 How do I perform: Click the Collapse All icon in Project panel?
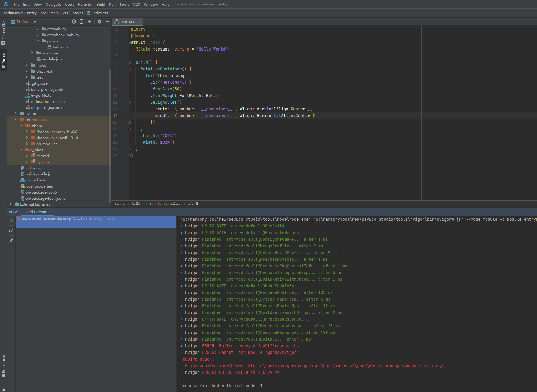point(90,21)
